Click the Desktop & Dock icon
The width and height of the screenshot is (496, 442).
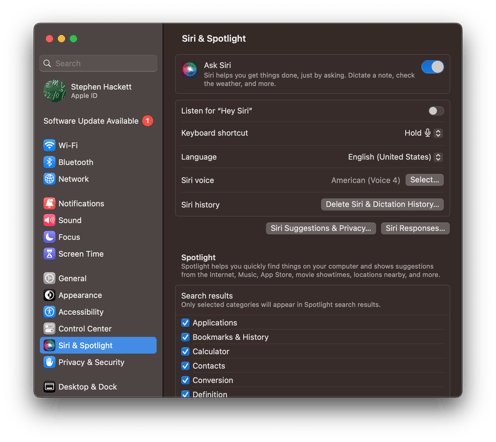pyautogui.click(x=49, y=387)
